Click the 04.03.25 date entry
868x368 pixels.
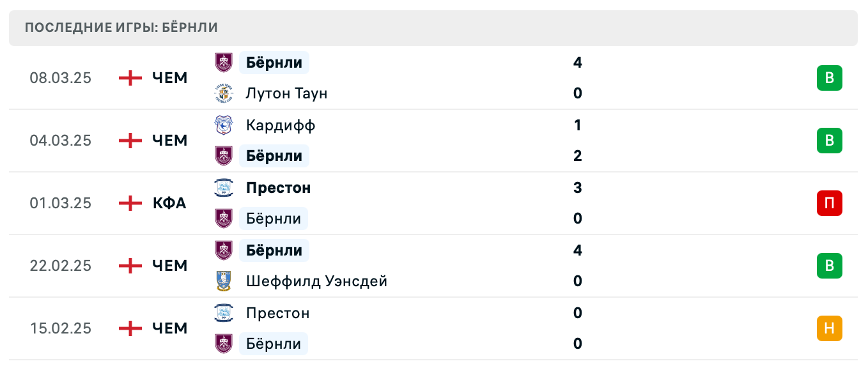point(61,141)
